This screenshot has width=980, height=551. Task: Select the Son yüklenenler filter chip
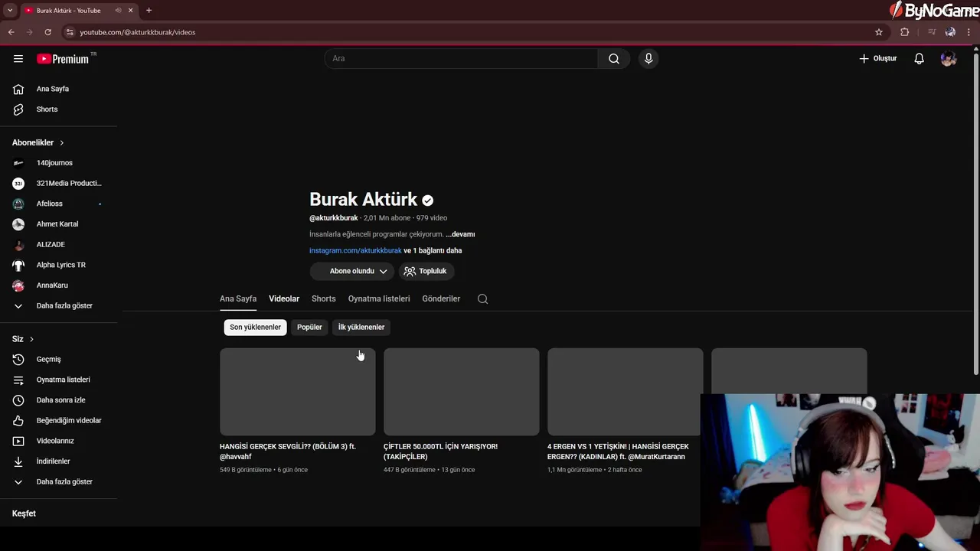tap(255, 328)
